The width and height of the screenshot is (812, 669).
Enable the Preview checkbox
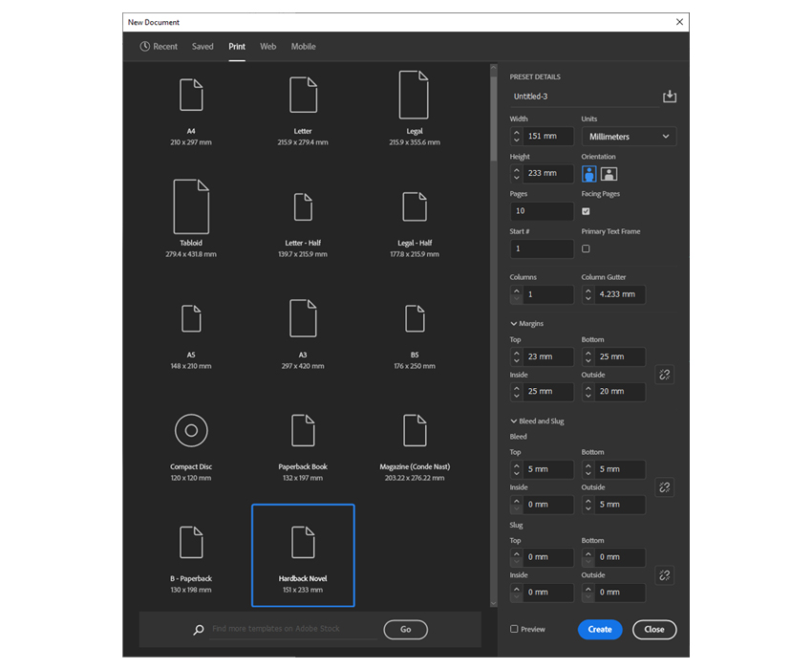[514, 629]
